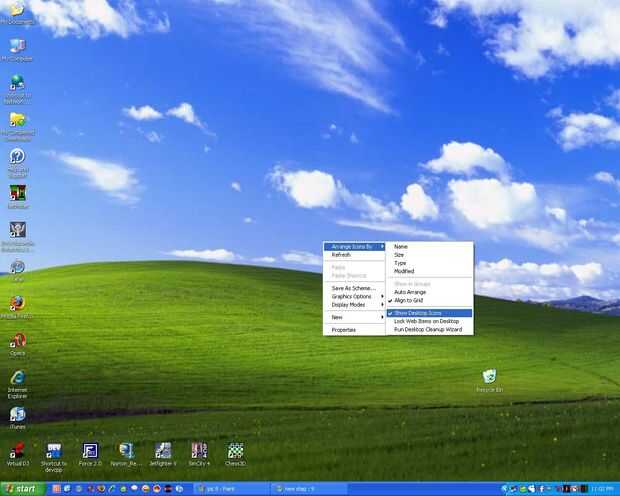The width and height of the screenshot is (620, 496).
Task: Expand Graphics Options submenu
Action: 354,296
